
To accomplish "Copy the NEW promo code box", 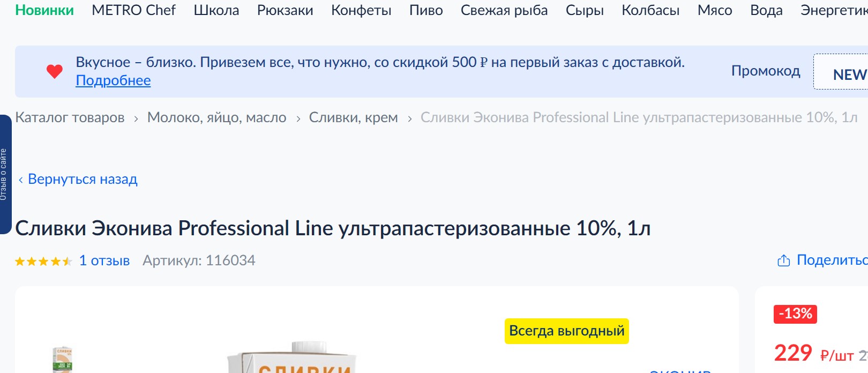I will pos(841,71).
